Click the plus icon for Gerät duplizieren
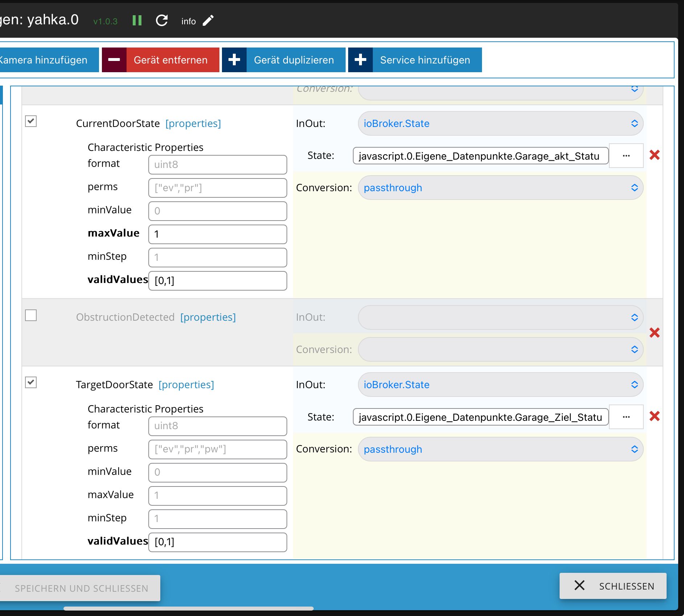 point(234,60)
